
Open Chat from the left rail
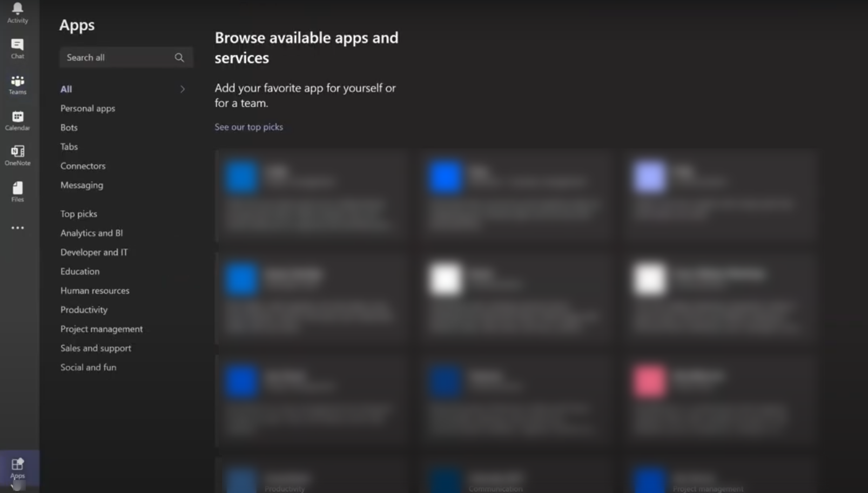click(17, 49)
